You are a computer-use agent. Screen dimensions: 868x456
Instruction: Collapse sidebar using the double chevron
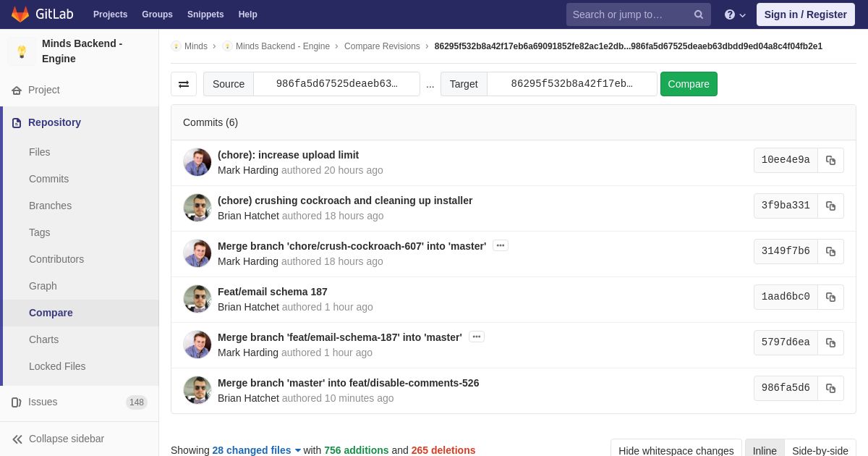[x=17, y=439]
